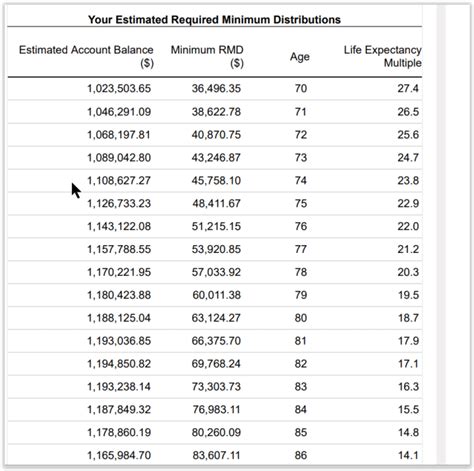Viewport: 474px width, 471px height.
Task: Click the Minimum RMD column header
Action: coord(207,56)
